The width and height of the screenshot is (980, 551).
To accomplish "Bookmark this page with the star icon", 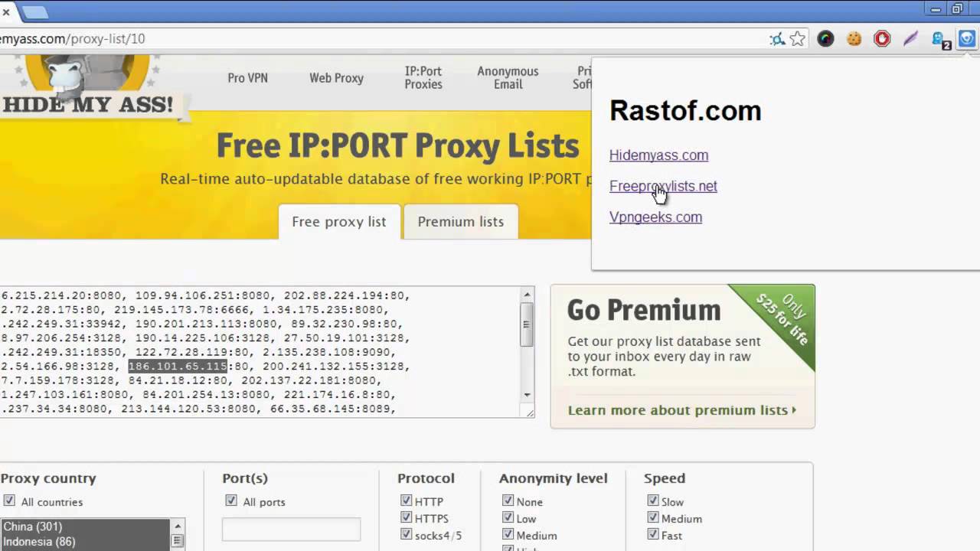I will coord(798,39).
